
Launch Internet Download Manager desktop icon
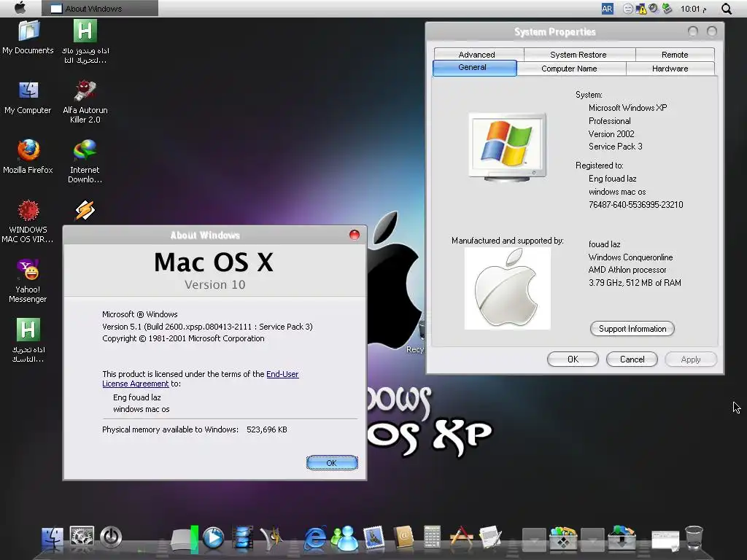point(85,161)
